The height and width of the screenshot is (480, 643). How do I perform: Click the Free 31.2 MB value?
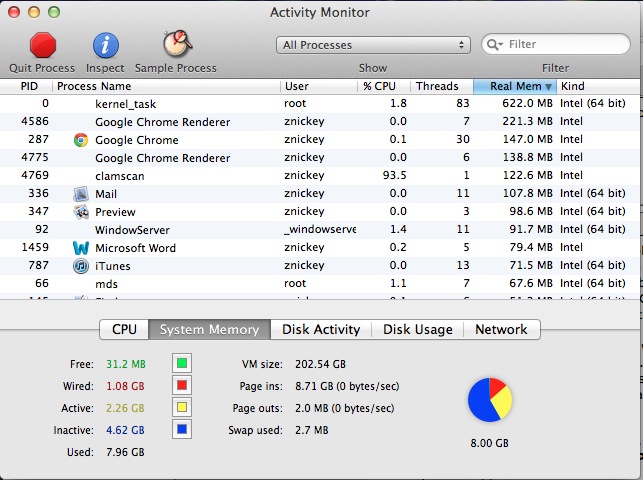click(126, 364)
